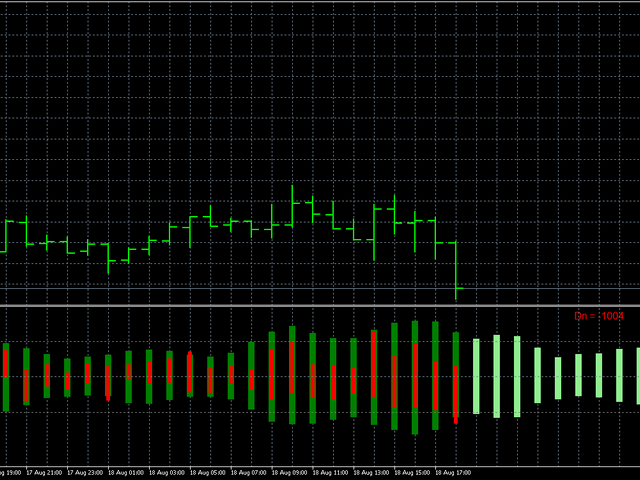The height and width of the screenshot is (480, 640).
Task: Click the red 'Dn = -1004' label
Action: pyautogui.click(x=599, y=316)
